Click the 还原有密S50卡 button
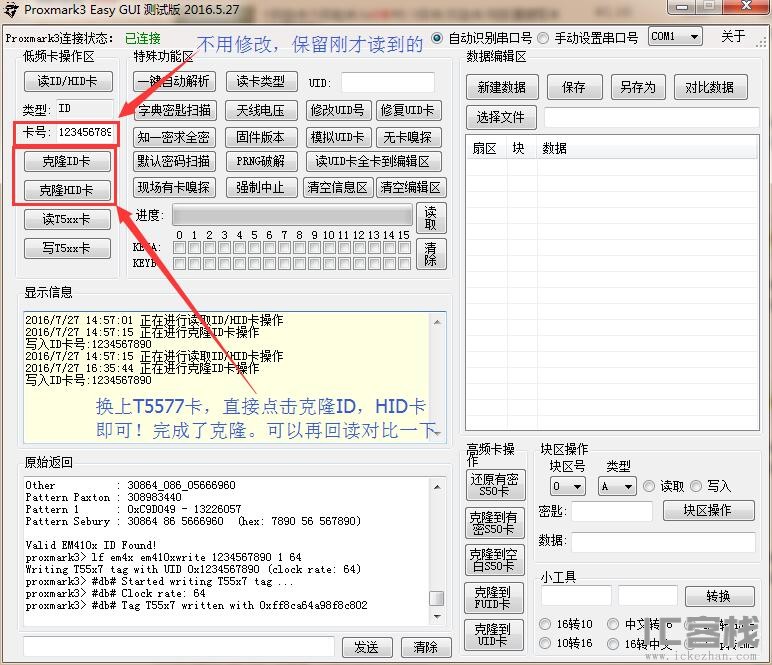 (495, 485)
